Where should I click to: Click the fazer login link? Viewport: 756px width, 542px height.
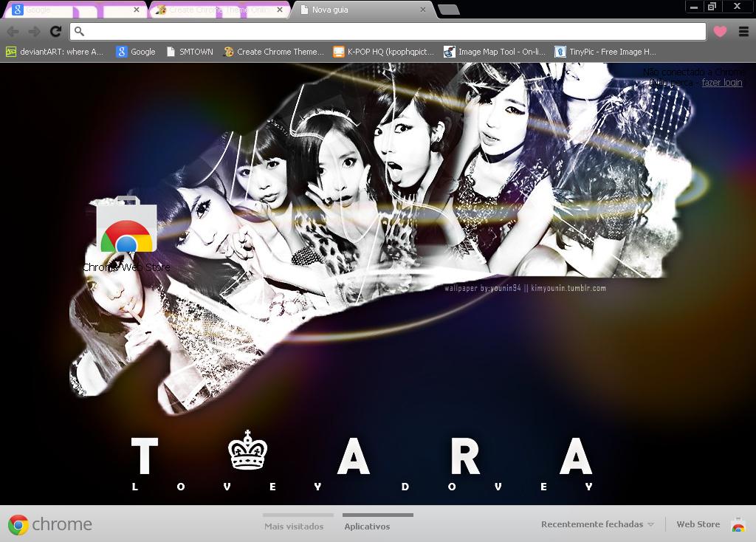(722, 83)
